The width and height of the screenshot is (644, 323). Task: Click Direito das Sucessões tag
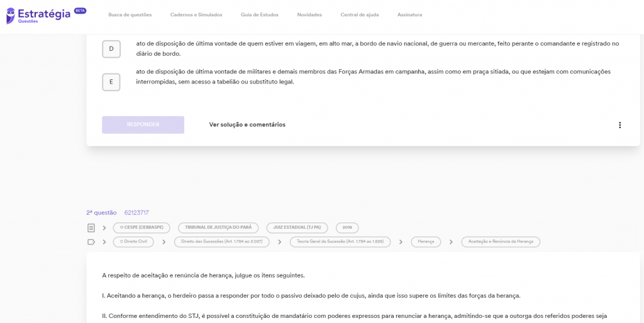coord(222,242)
